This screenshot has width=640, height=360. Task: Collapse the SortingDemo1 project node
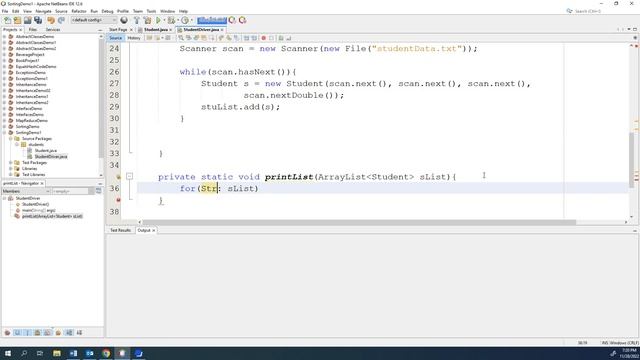tap(4, 133)
